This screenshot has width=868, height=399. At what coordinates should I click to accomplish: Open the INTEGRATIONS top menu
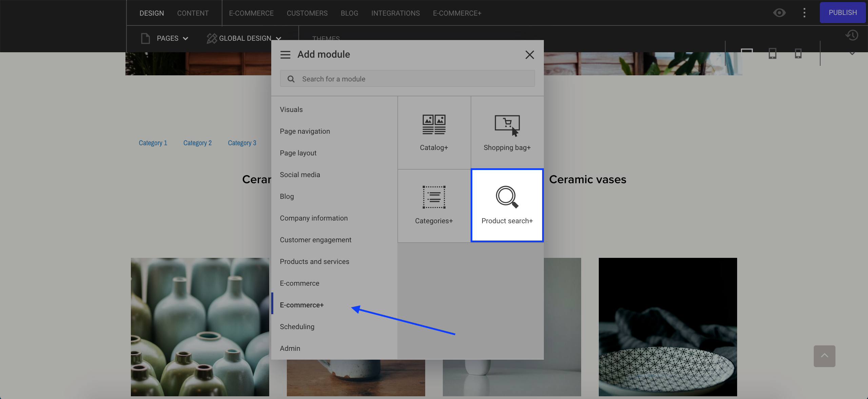(395, 13)
